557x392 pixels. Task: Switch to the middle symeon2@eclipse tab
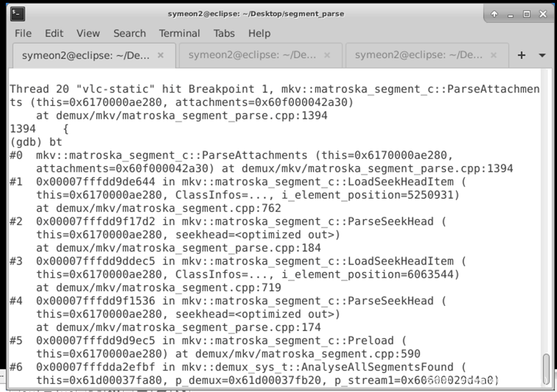252,55
